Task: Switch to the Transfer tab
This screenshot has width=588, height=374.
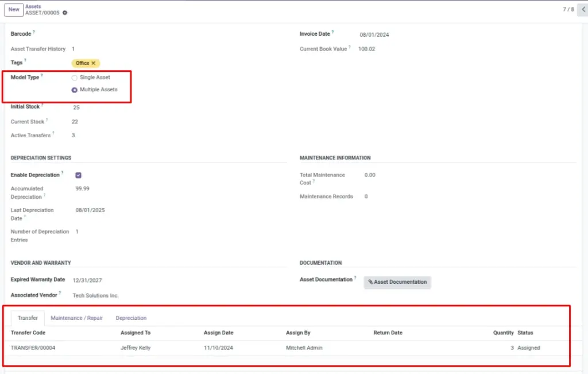Action: (28, 318)
